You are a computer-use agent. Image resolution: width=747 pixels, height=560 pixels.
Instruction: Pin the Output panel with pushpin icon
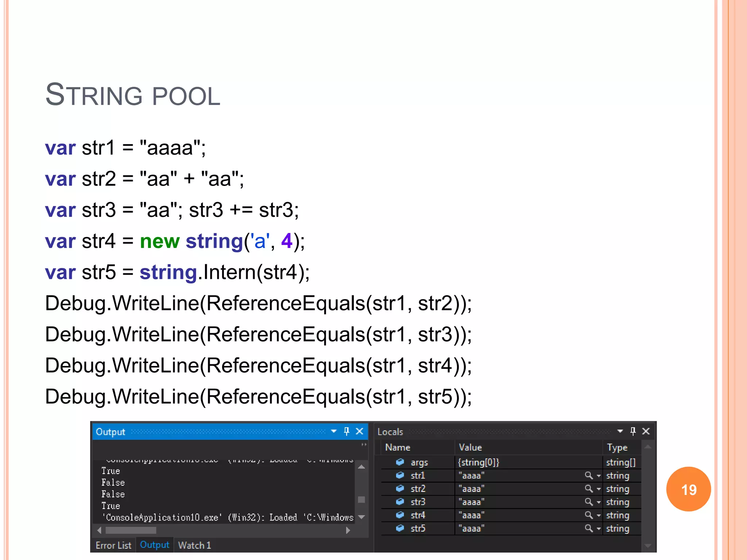347,431
